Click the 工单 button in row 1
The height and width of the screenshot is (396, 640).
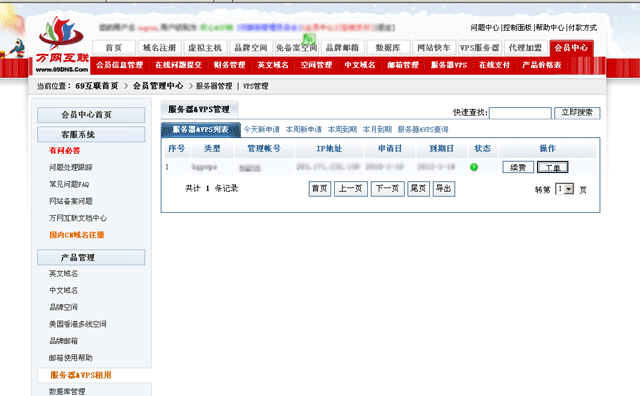[552, 167]
